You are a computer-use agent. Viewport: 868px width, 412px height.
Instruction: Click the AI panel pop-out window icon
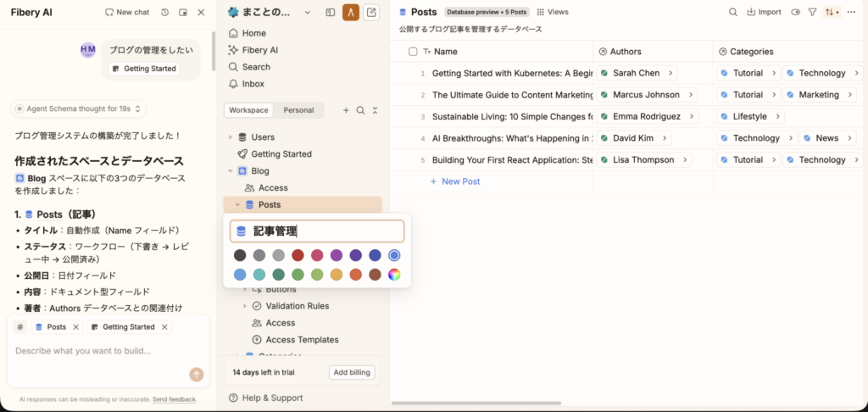(x=183, y=12)
